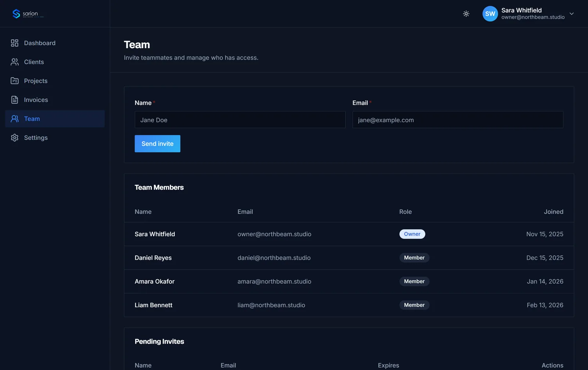The image size is (588, 370).
Task: Click Amara Okafor name cell
Action: click(x=155, y=281)
